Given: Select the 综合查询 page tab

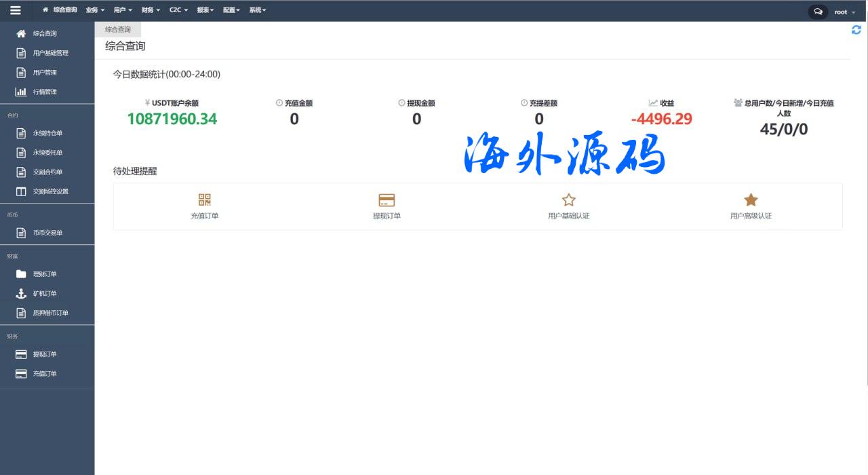Looking at the screenshot, I should pos(118,29).
